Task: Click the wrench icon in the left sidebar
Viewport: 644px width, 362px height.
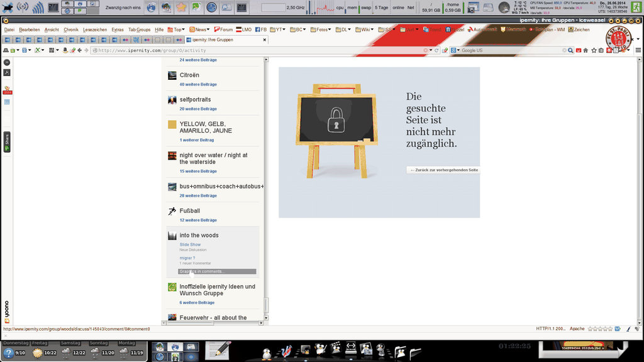Action: [7, 72]
